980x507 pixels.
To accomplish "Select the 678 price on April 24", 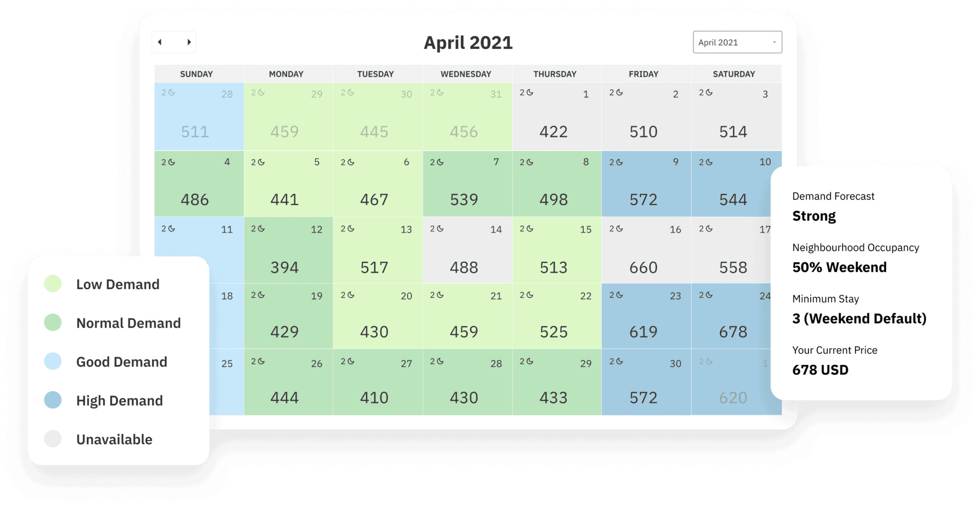I will tap(732, 331).
